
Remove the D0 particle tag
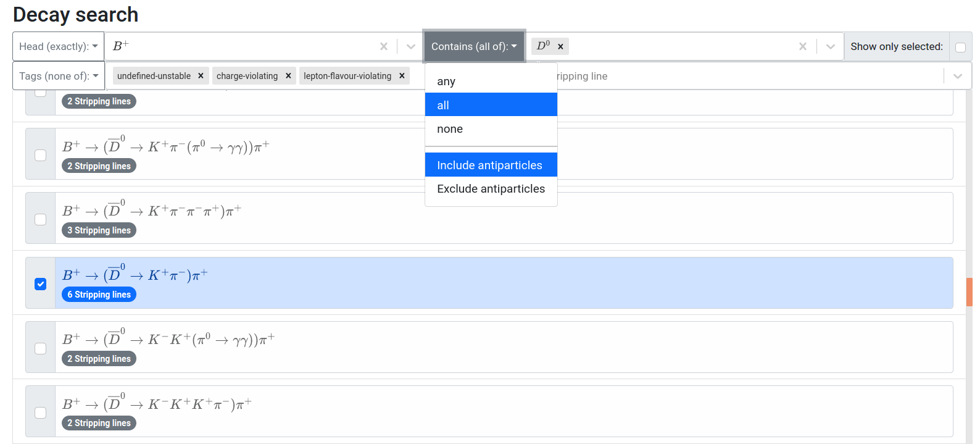coord(560,46)
